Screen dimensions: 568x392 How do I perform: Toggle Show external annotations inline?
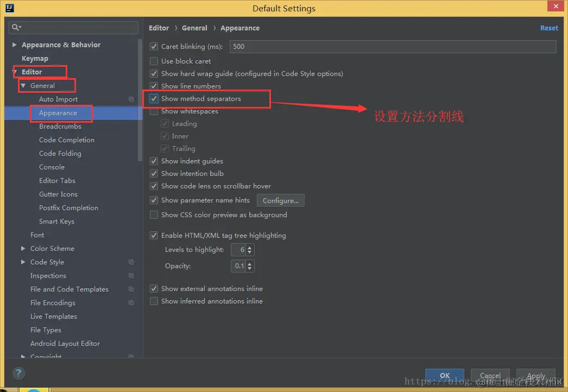(x=154, y=289)
